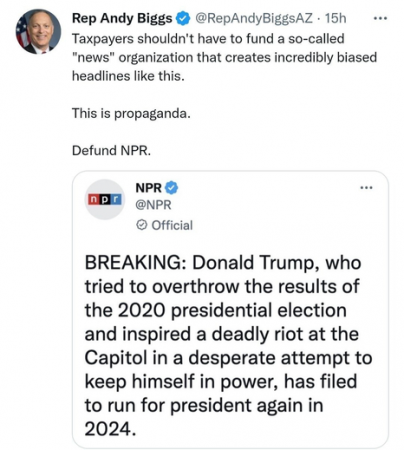Click NPR's blue verified checkmark
The width and height of the screenshot is (404, 450).
(x=171, y=188)
